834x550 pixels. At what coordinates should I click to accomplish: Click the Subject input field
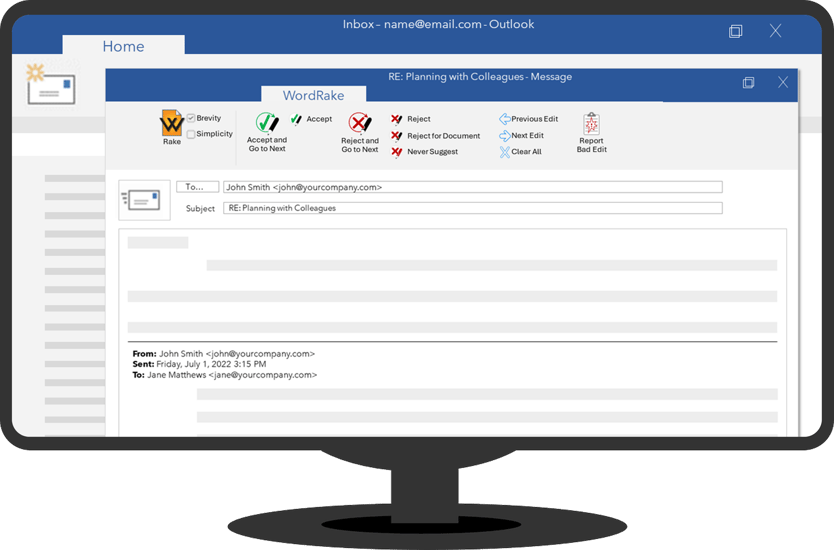click(x=472, y=208)
